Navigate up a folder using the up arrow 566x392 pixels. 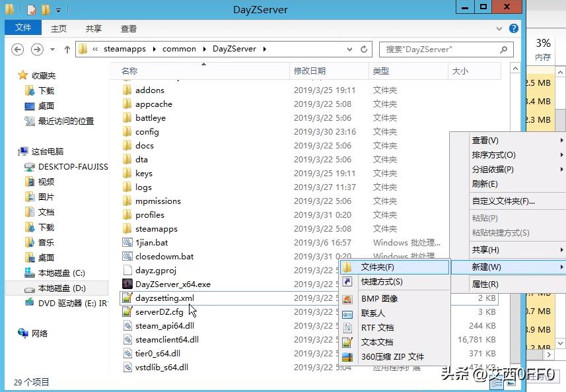[67, 48]
